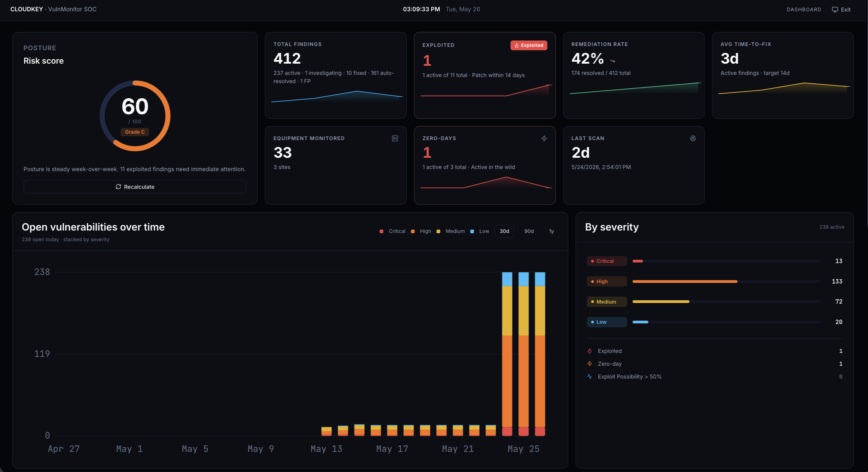This screenshot has height=472, width=868.
Task: Click the May 13 stacked bar
Action: point(326,431)
